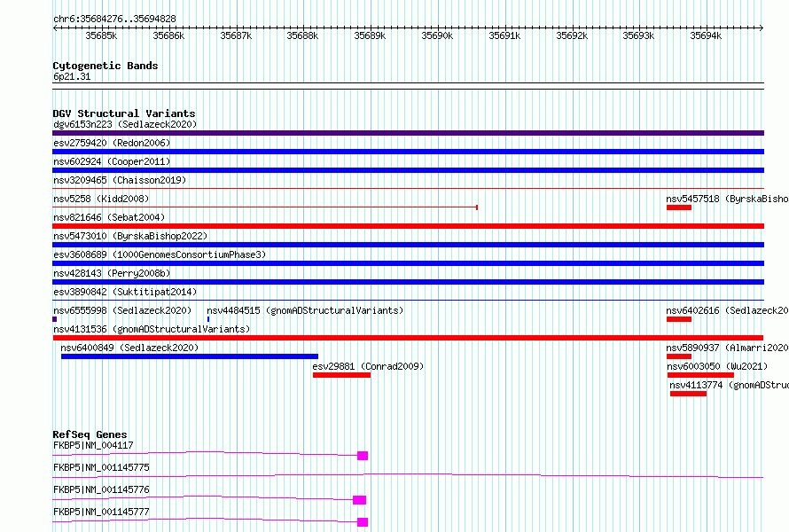Select the esv2759420 (Redon2006) label

tap(112, 143)
